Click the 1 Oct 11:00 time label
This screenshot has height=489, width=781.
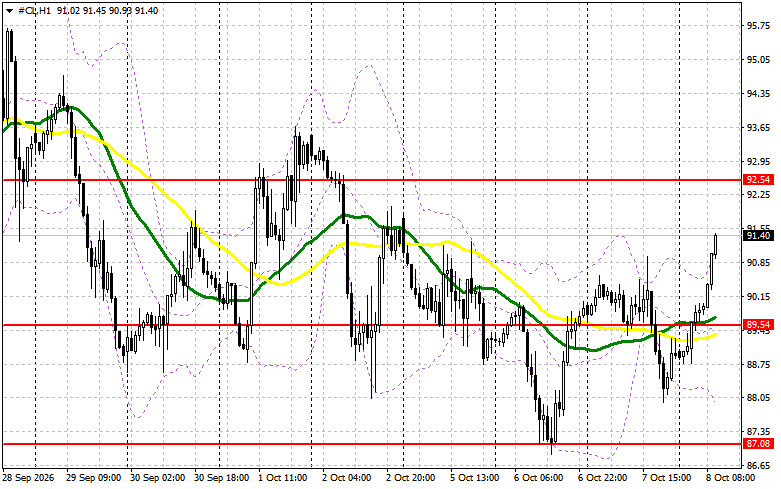coord(282,478)
